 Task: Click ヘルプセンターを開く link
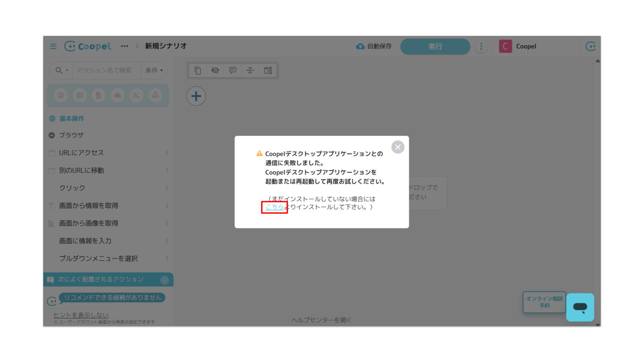coord(321,320)
